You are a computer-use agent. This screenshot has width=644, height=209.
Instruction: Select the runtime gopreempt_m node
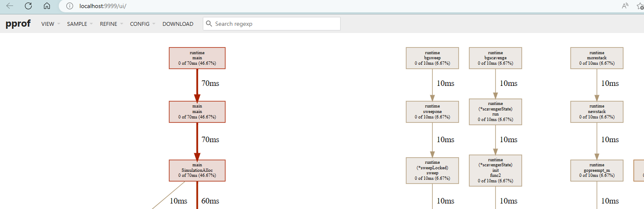coord(597,170)
